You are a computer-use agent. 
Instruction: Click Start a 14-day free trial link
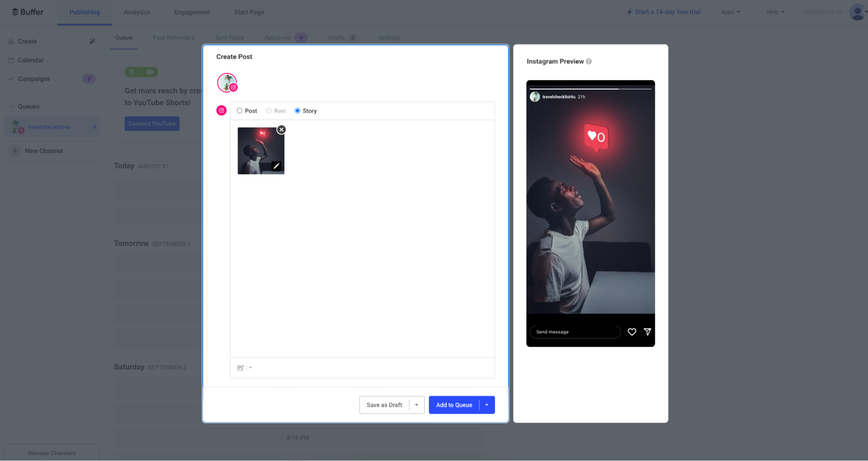tap(663, 12)
